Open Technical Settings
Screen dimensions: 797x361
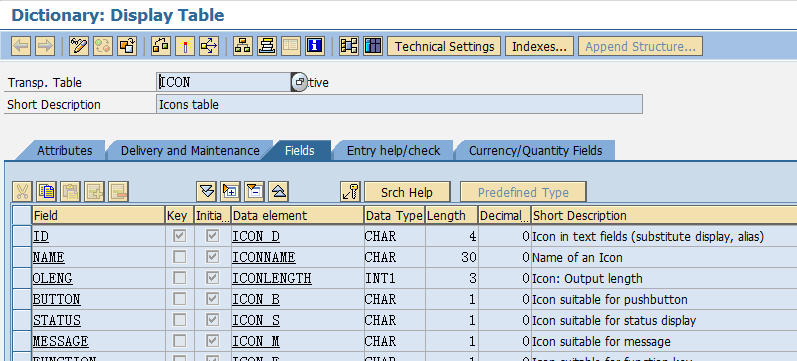(x=444, y=46)
